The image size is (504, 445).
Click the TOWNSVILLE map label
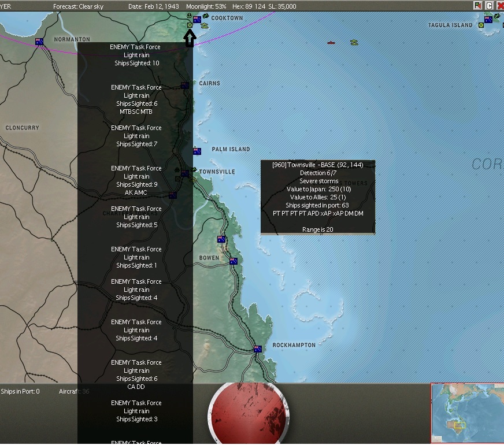(x=217, y=172)
